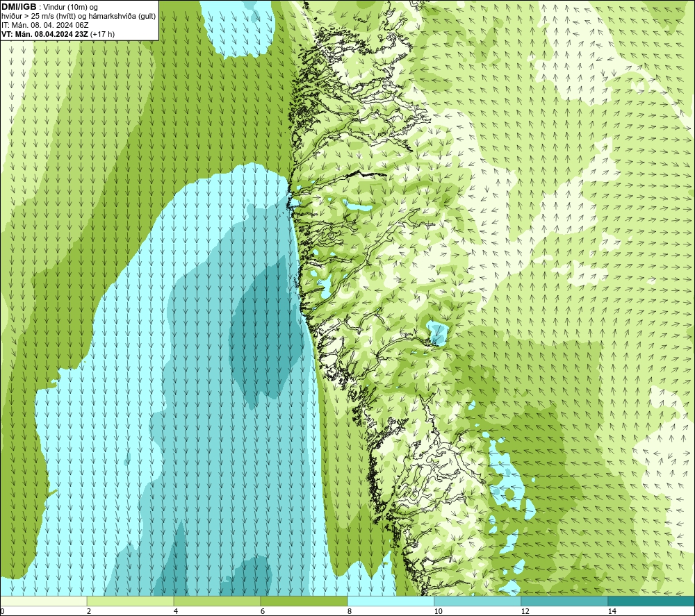Click the 'hviður > 25 m/s (hvítt)' line

[x=39, y=17]
